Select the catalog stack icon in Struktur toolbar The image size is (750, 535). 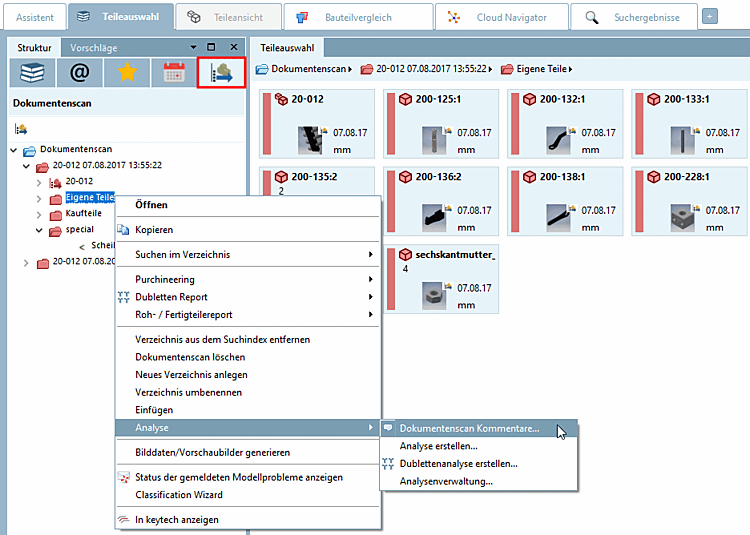[x=32, y=73]
